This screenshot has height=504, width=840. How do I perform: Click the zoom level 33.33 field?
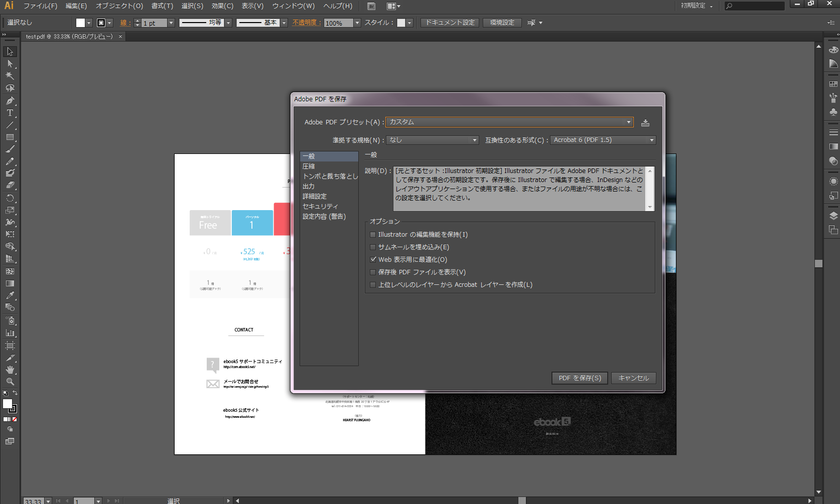34,501
